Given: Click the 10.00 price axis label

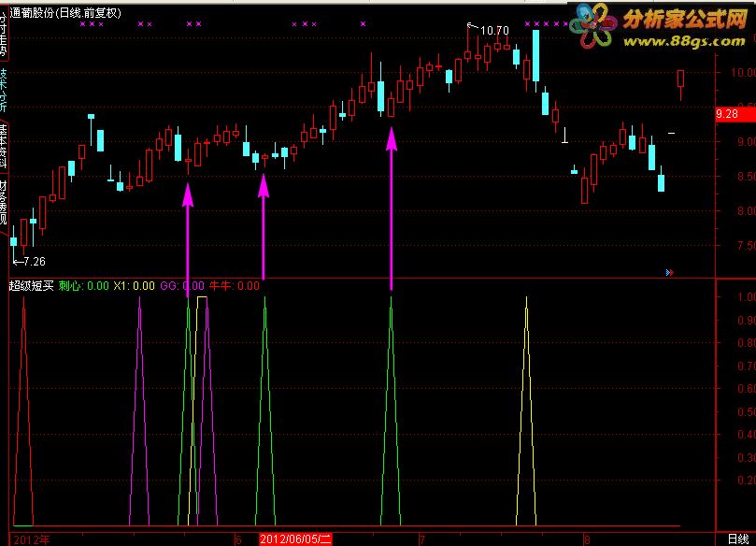Looking at the screenshot, I should click(743, 72).
